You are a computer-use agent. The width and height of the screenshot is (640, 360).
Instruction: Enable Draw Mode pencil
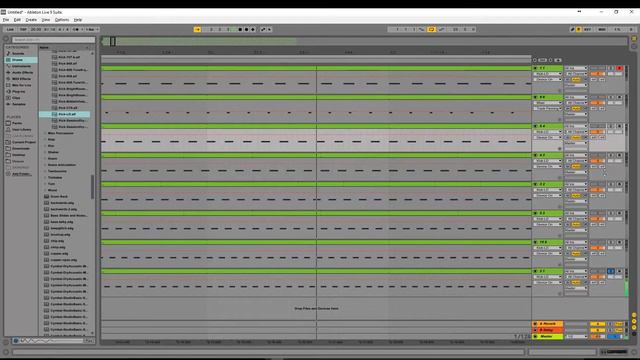coord(572,29)
